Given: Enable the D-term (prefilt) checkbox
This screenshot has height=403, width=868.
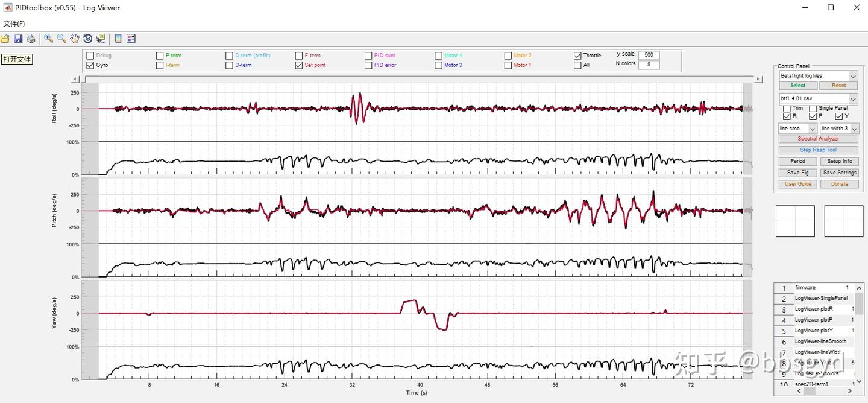Looking at the screenshot, I should [x=229, y=56].
